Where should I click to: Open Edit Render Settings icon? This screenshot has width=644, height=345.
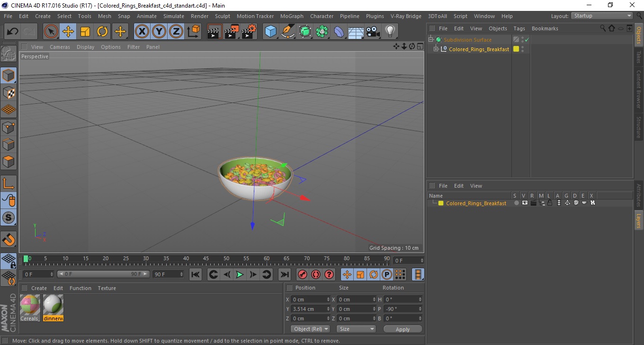(249, 32)
